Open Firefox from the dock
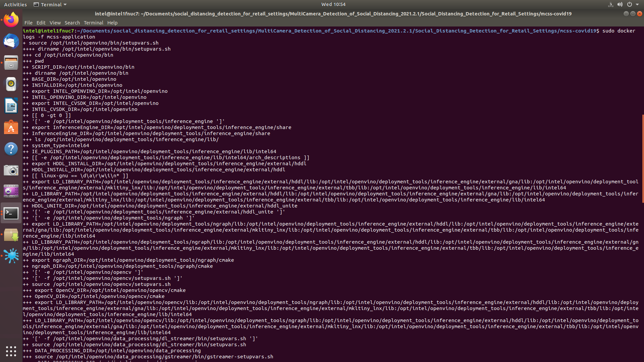This screenshot has height=362, width=644. [11, 20]
